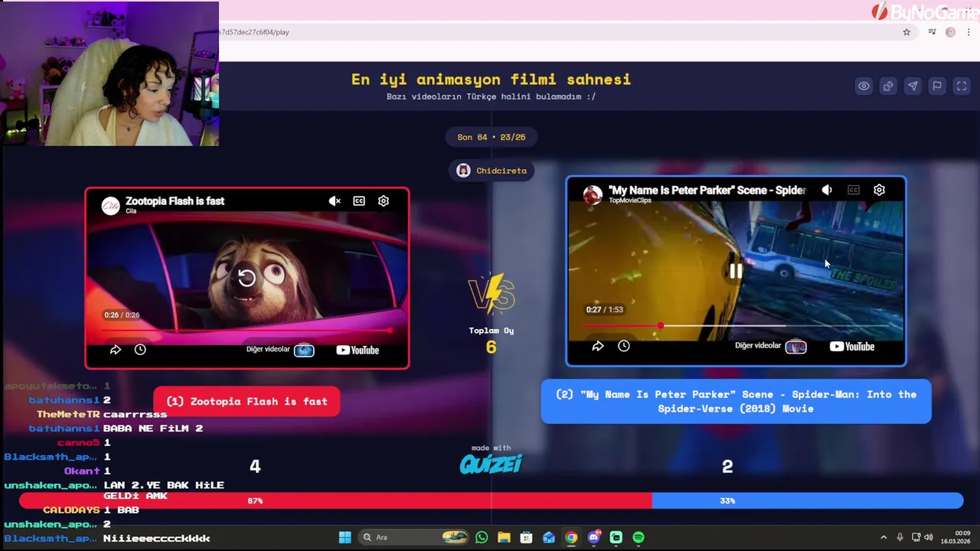Open YouTube logo link on Spider-Man player

pos(852,346)
